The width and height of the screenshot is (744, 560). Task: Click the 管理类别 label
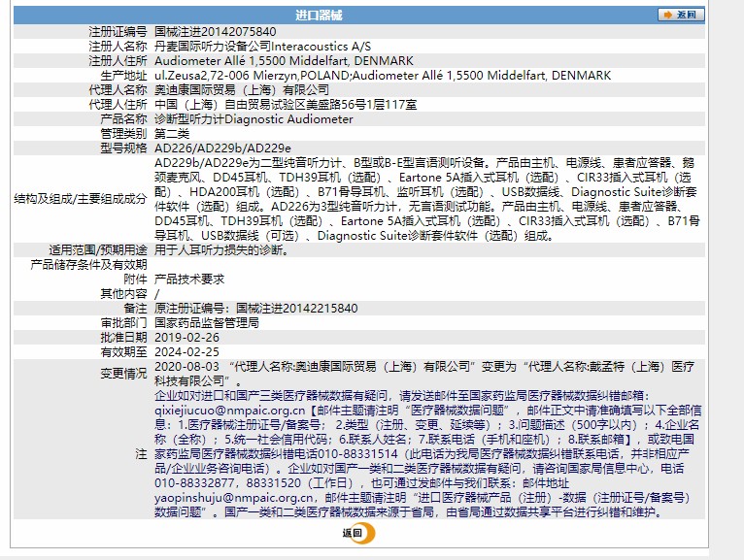click(123, 134)
